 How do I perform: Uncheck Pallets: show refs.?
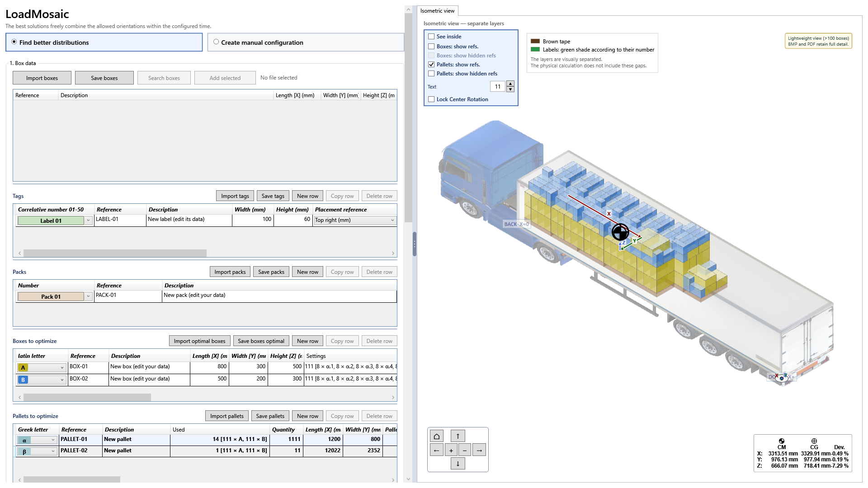[x=431, y=65]
